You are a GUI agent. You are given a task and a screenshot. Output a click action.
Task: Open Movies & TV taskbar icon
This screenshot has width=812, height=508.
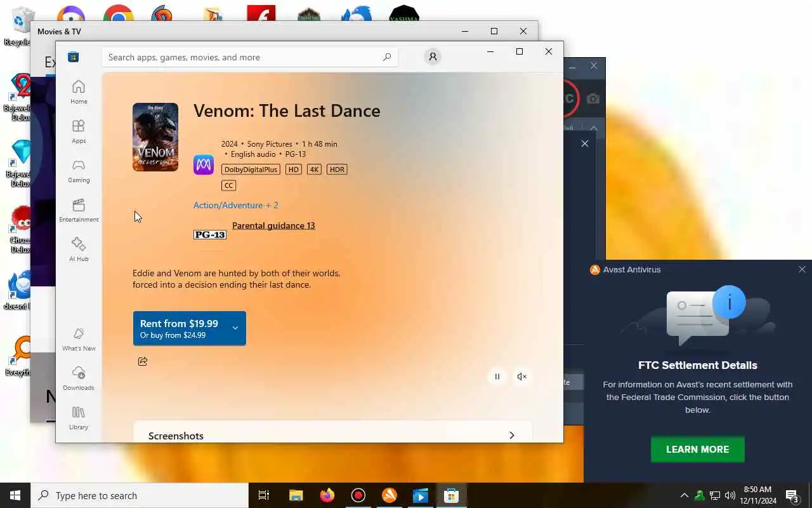point(421,495)
